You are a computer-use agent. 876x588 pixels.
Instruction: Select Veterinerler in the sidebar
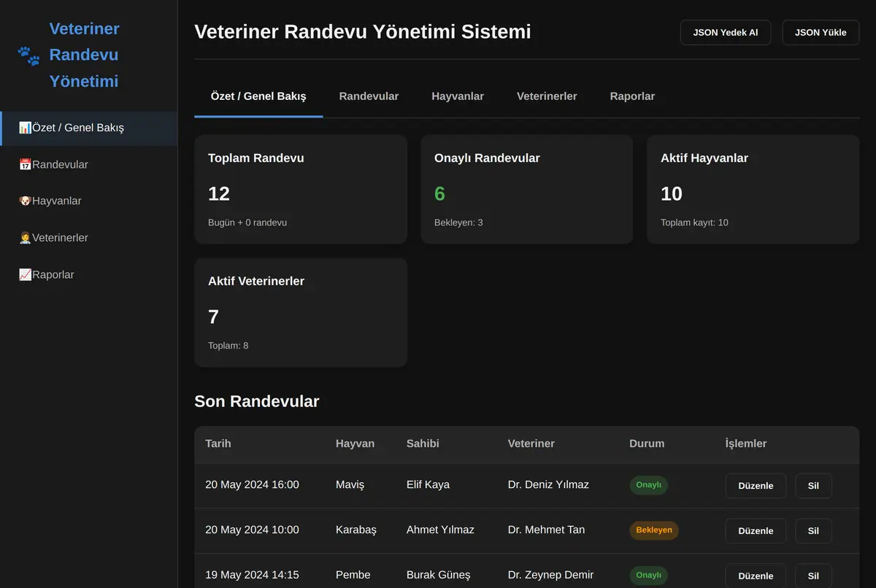pyautogui.click(x=88, y=238)
